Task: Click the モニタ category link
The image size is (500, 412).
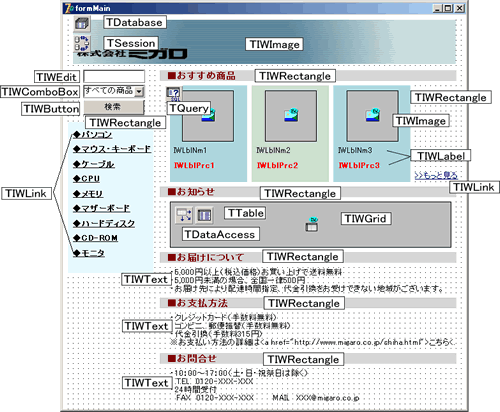Action: pyautogui.click(x=89, y=253)
